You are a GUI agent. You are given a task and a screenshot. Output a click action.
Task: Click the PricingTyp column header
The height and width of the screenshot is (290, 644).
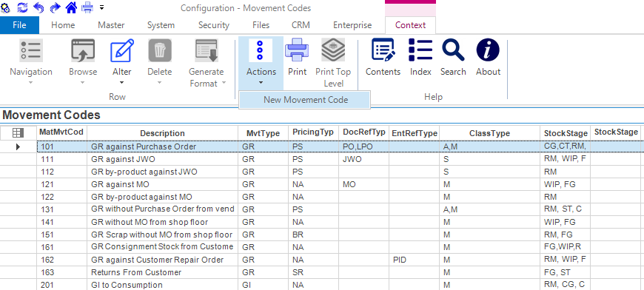313,132
